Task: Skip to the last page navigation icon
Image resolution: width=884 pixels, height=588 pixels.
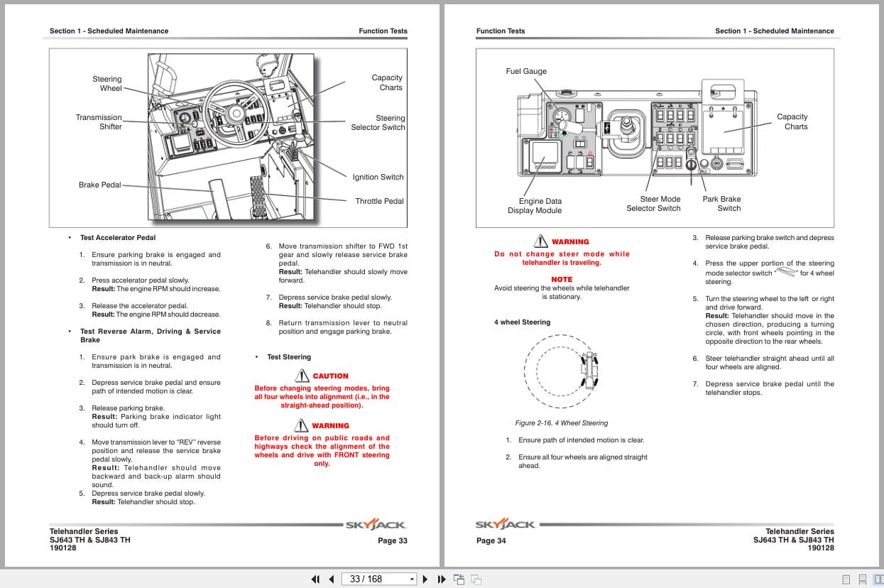Action: (x=442, y=579)
